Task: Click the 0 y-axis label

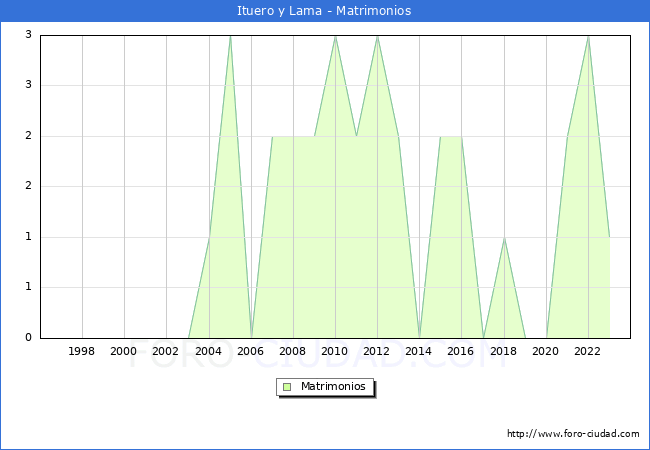Action: [x=28, y=338]
